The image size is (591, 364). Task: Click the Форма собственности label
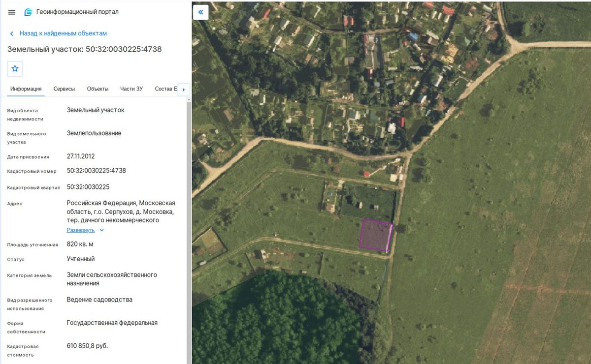[x=26, y=328]
